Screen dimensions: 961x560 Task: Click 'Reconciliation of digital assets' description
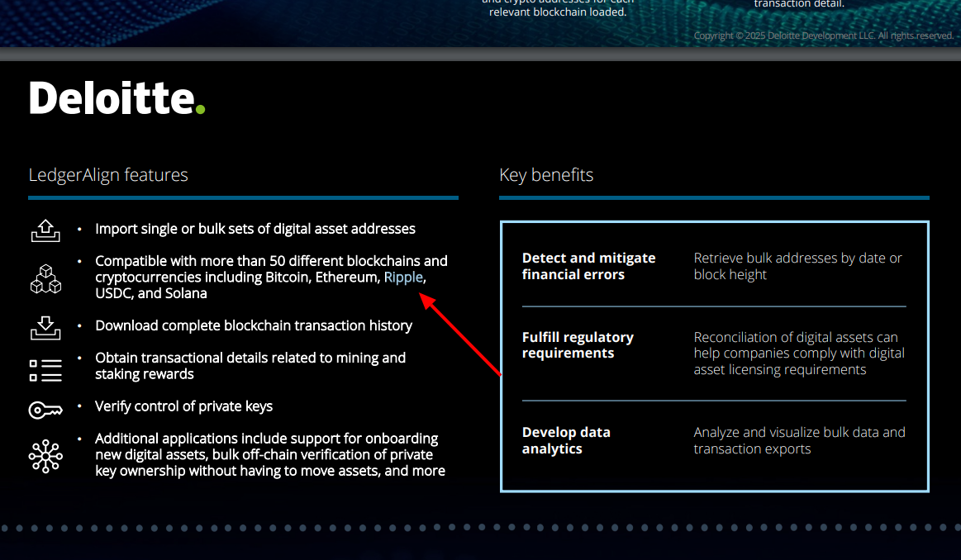pos(799,353)
